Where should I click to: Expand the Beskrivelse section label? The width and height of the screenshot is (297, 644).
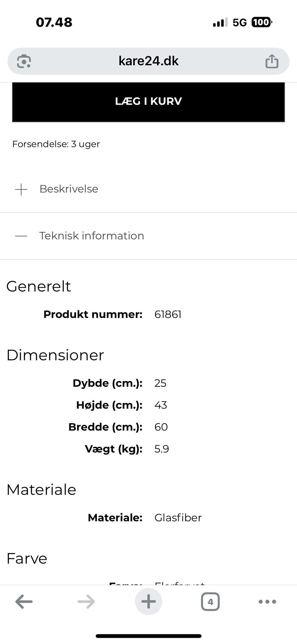point(69,189)
